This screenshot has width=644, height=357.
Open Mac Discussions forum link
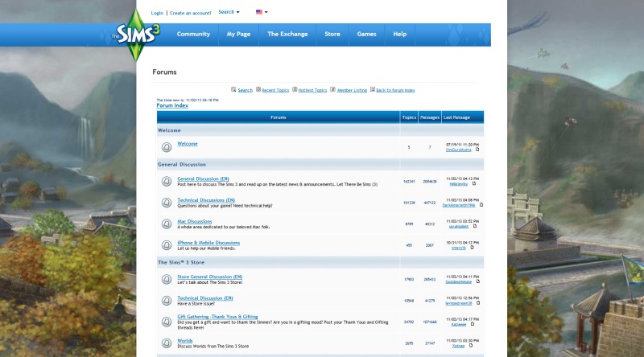point(195,222)
